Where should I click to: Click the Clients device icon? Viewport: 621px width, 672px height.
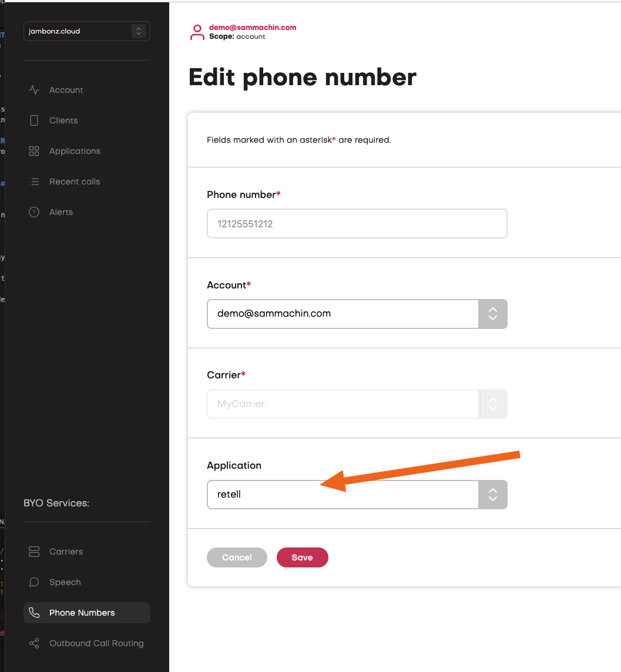point(34,120)
